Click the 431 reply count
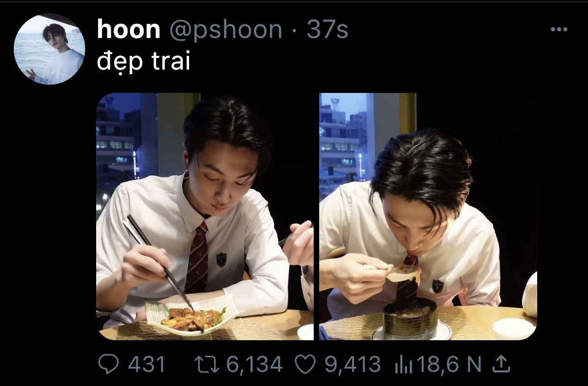 coord(147,364)
